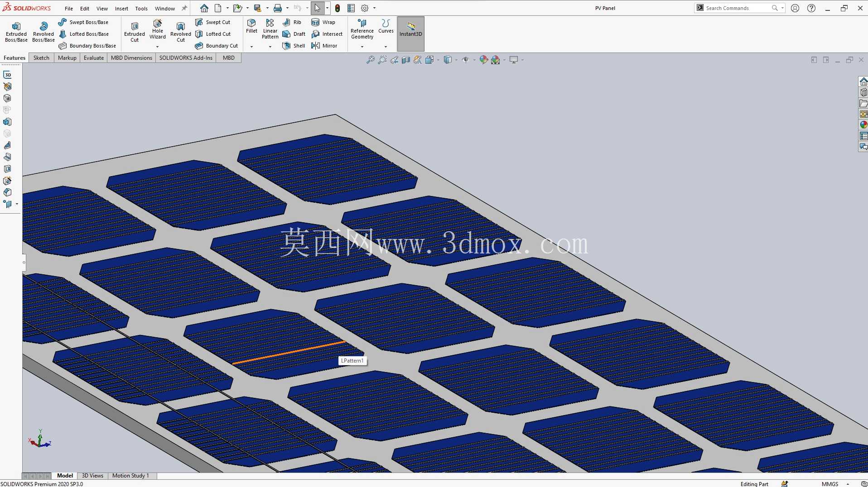The height and width of the screenshot is (487, 868).
Task: Open the View menu
Action: [x=102, y=8]
